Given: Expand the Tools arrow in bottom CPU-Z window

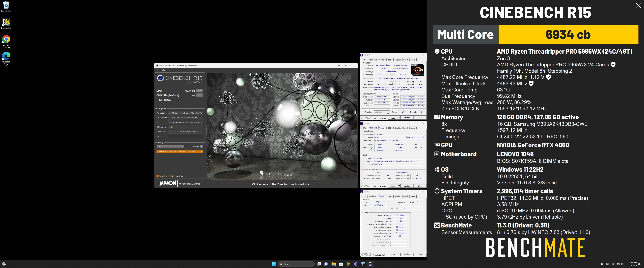Looking at the screenshot, I should [399, 254].
